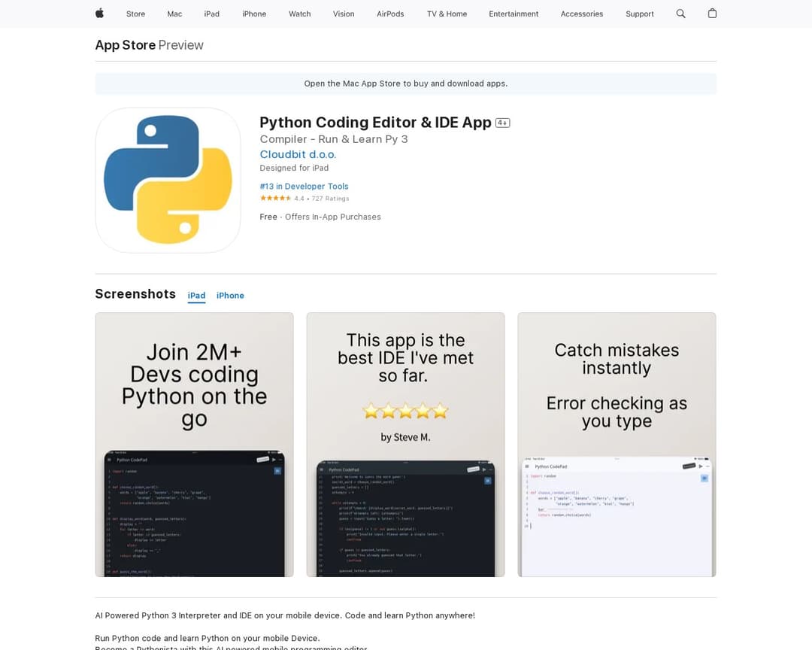Open the Store menu
The width and height of the screenshot is (812, 650).
(x=135, y=14)
